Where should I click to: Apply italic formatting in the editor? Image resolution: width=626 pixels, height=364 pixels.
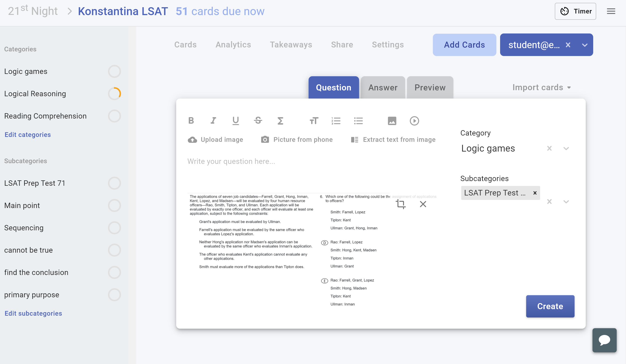tap(213, 121)
